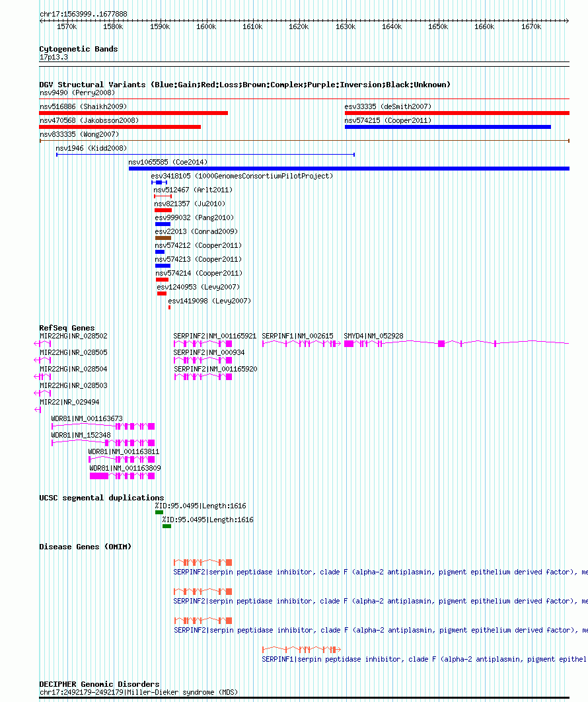588x702 pixels.
Task: Click the 1630k ruler position label
Action: click(x=346, y=27)
